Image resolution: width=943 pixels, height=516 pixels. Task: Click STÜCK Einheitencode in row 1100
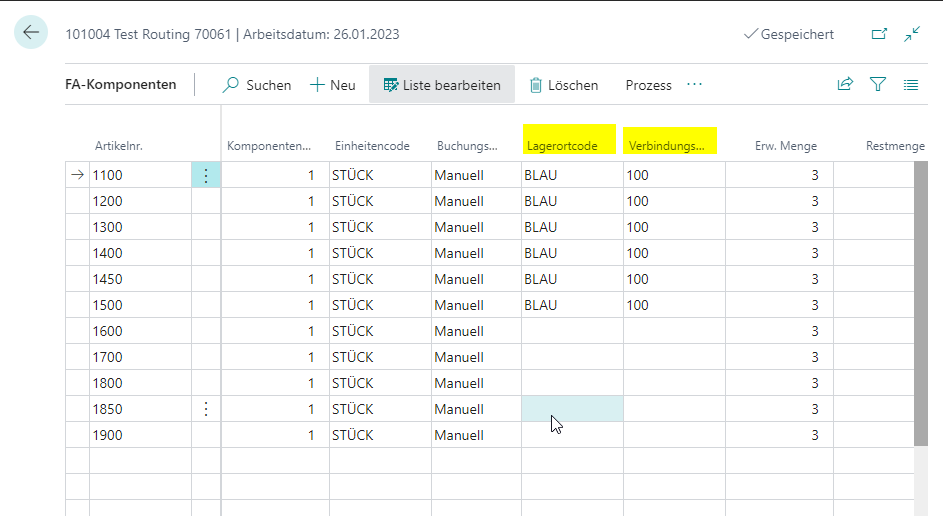[x=380, y=175]
